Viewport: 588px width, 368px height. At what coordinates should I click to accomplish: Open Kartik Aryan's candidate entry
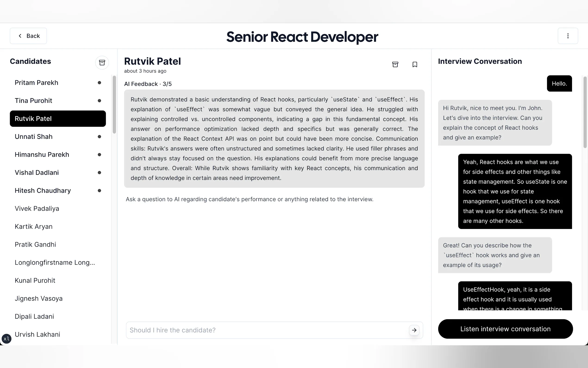(34, 226)
